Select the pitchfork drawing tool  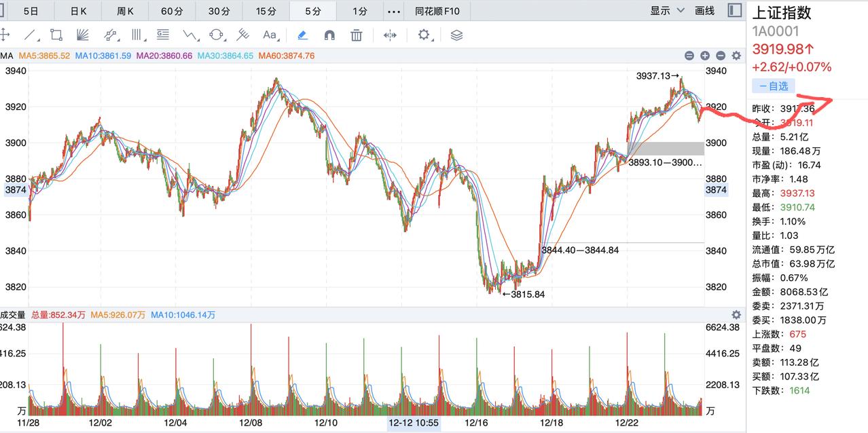(x=242, y=35)
